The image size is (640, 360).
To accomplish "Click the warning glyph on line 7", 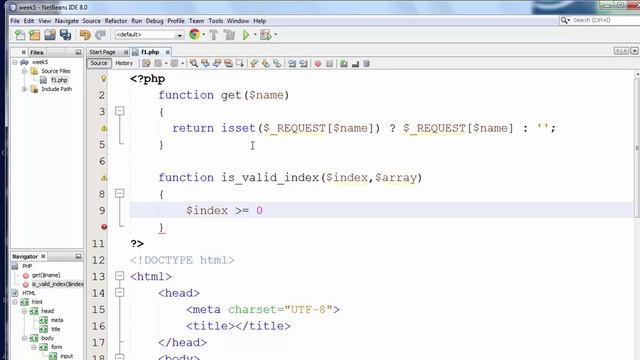I will click(x=104, y=178).
